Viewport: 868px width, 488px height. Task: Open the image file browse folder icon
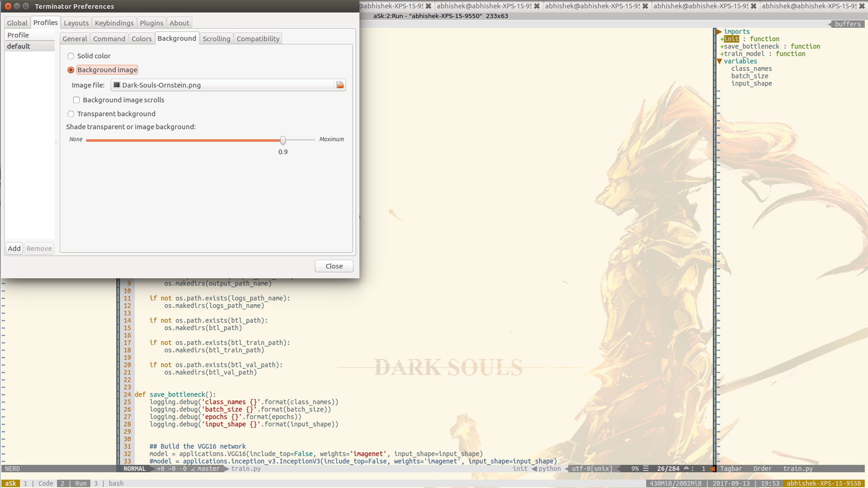(340, 85)
